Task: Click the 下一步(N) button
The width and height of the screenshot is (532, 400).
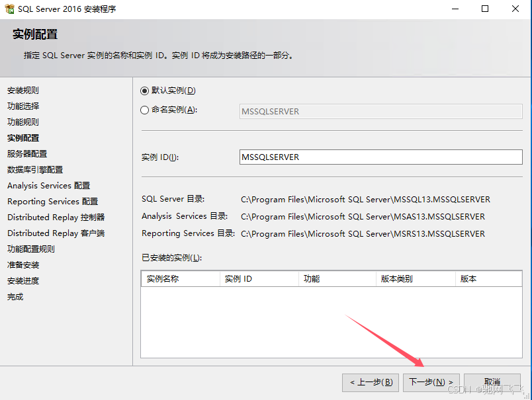Action: pos(431,383)
